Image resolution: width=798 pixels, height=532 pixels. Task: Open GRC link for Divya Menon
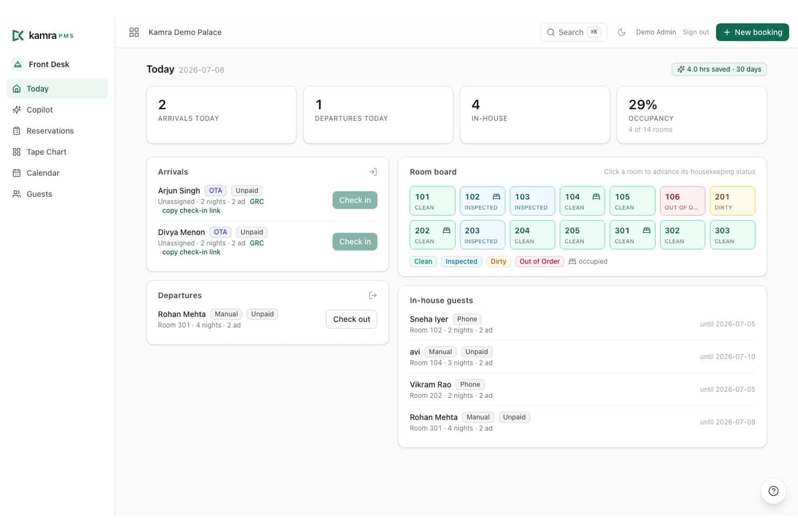[257, 243]
